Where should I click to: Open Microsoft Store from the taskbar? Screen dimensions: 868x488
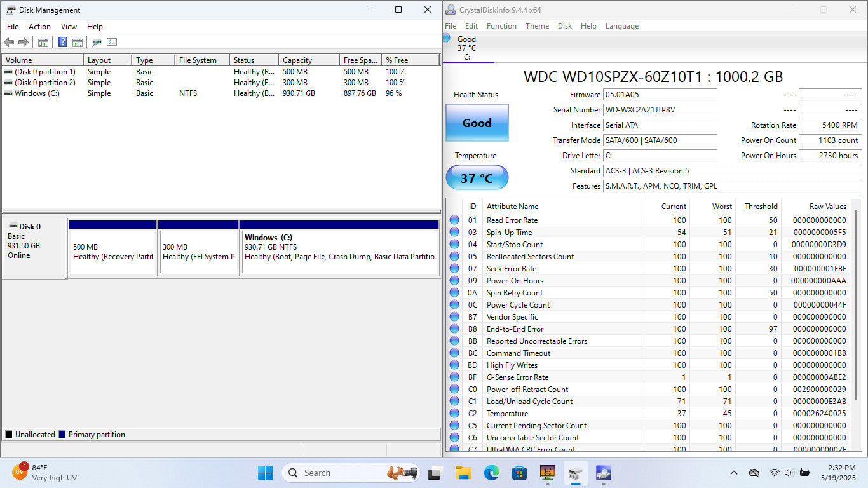(x=519, y=473)
